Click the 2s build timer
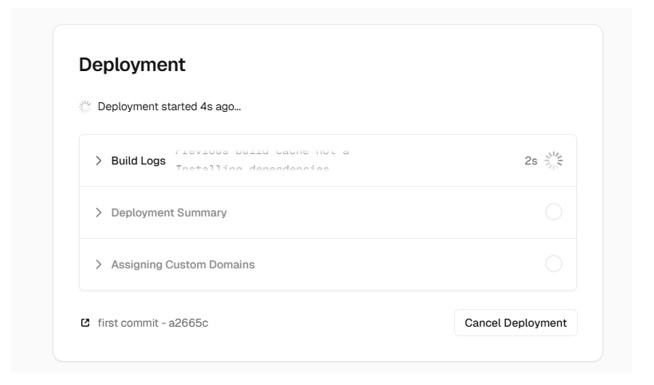The image size is (654, 385). coord(531,161)
